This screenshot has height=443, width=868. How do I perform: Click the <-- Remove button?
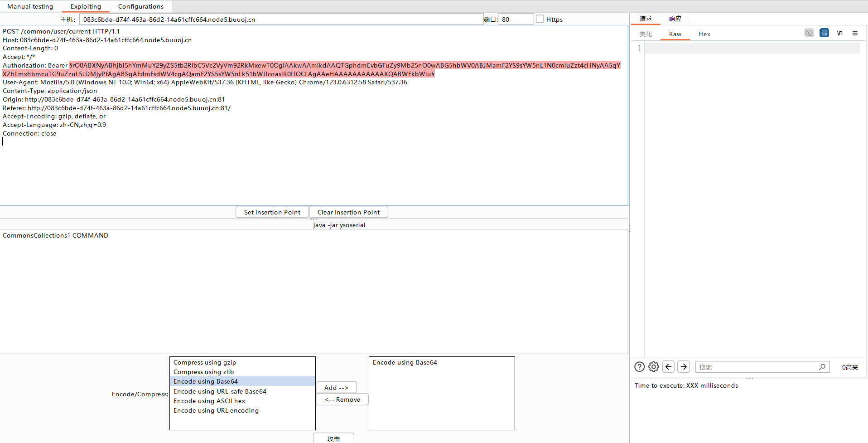pyautogui.click(x=342, y=399)
